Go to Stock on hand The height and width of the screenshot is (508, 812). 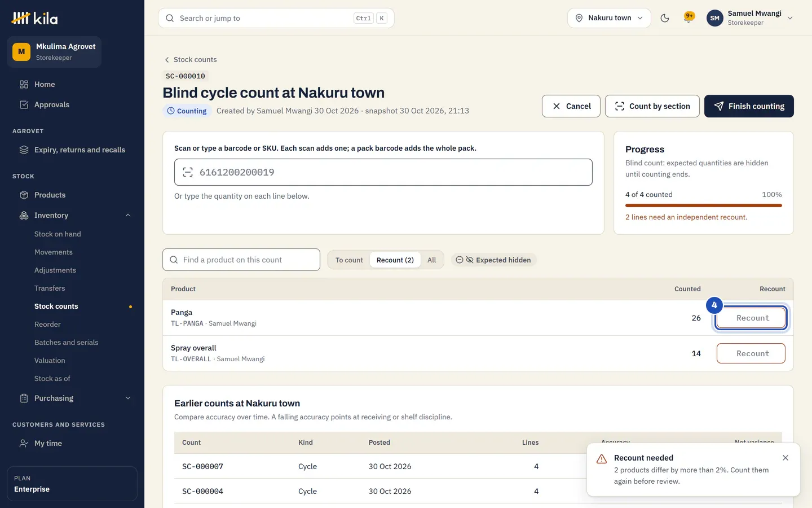[x=58, y=234]
